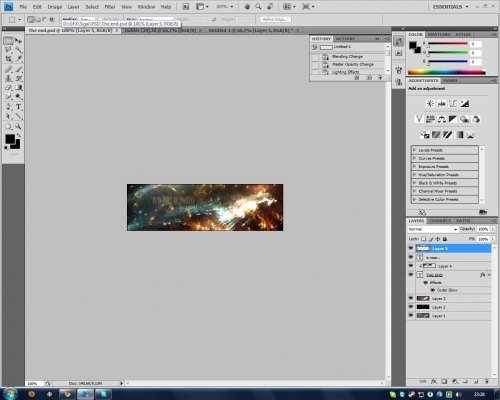Select the Lasso tool
The height and width of the screenshot is (400, 500).
[x=8, y=50]
